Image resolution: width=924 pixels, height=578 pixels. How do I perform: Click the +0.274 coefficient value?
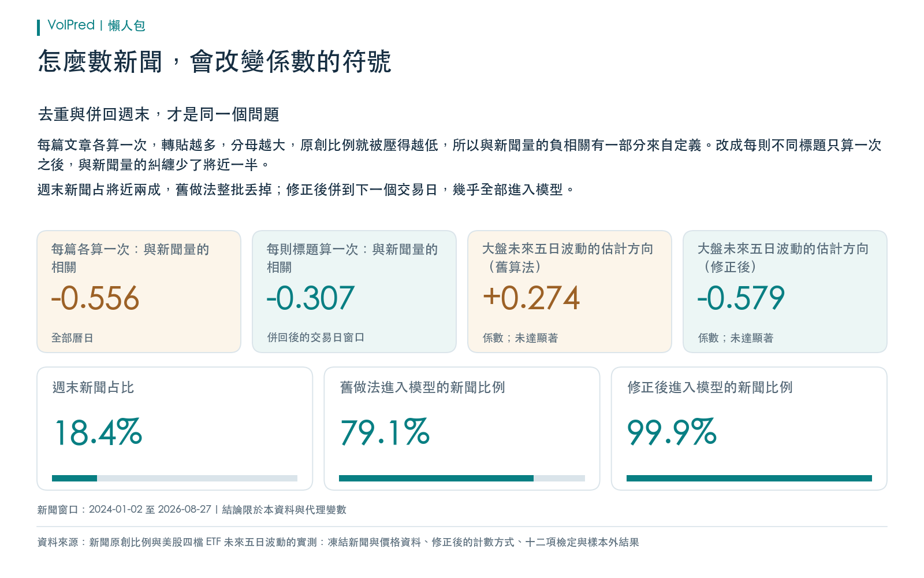[531, 298]
